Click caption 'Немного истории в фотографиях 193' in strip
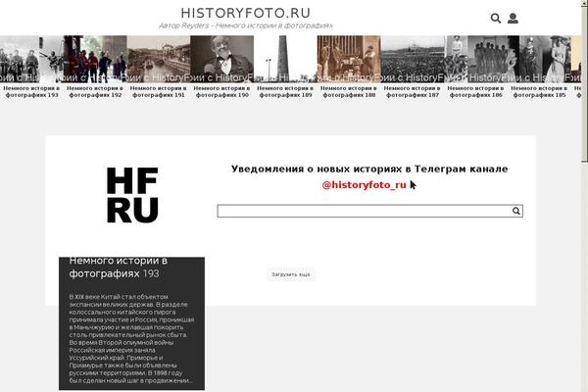The width and height of the screenshot is (588, 392). pos(32,91)
